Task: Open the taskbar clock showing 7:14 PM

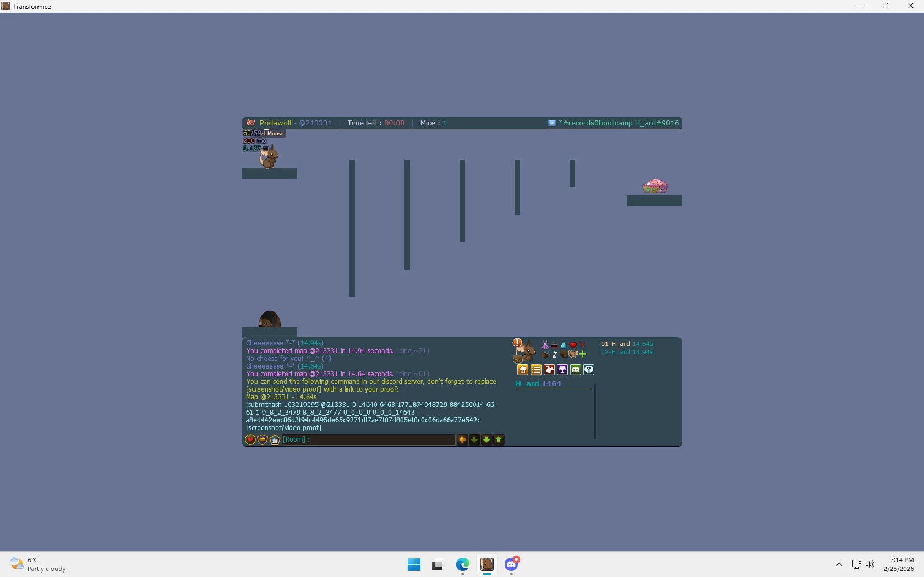Action: (899, 564)
